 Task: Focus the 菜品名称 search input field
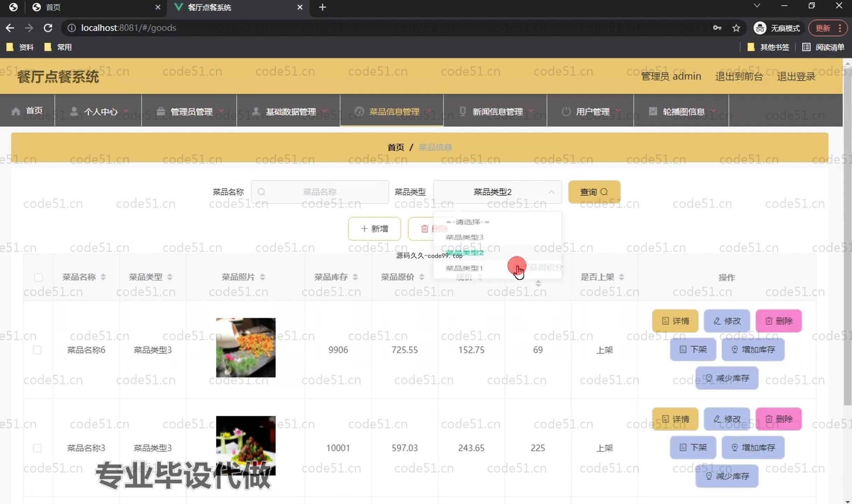(320, 192)
